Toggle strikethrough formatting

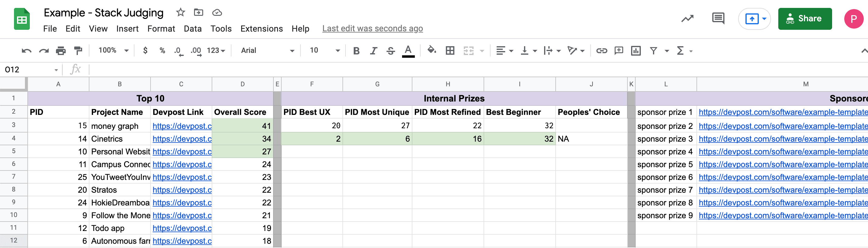[391, 51]
